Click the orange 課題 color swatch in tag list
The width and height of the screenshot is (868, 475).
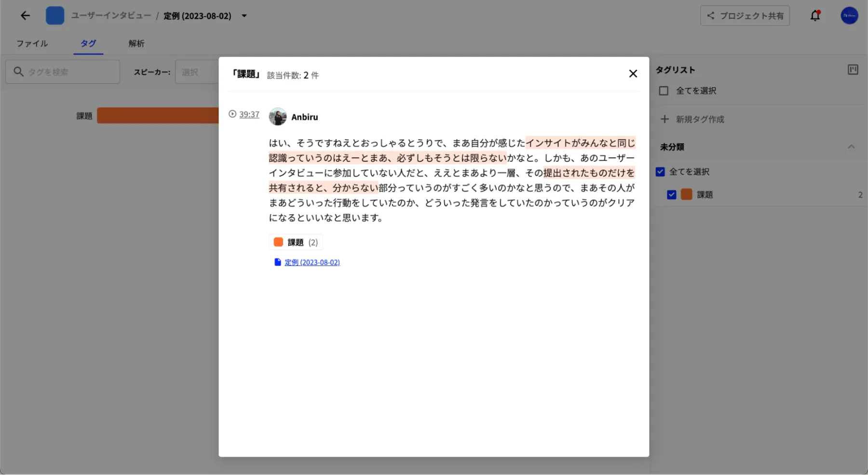click(x=686, y=195)
